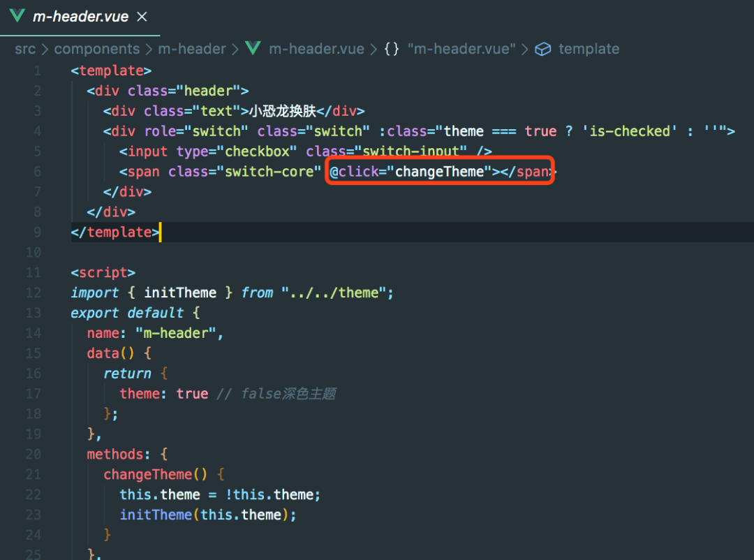This screenshot has width=754, height=560.
Task: Open the m-header folder breadcrumb
Action: click(192, 49)
